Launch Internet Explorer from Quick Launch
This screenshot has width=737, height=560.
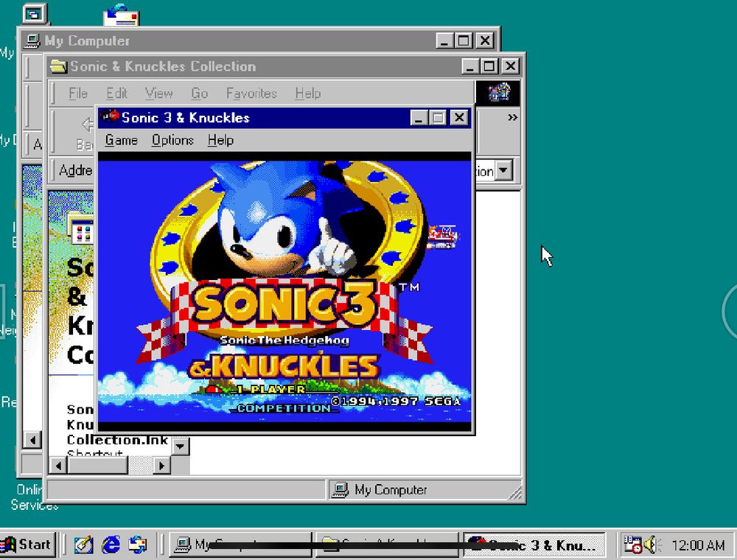point(111,545)
